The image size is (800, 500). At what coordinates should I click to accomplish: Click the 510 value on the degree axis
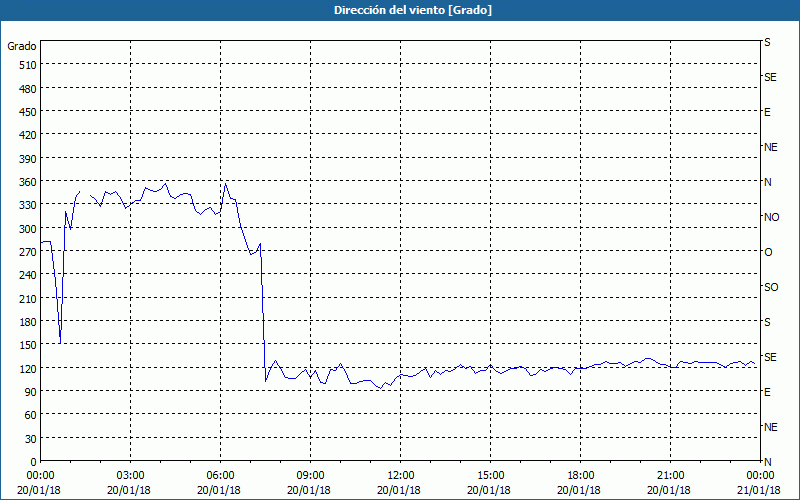point(28,65)
